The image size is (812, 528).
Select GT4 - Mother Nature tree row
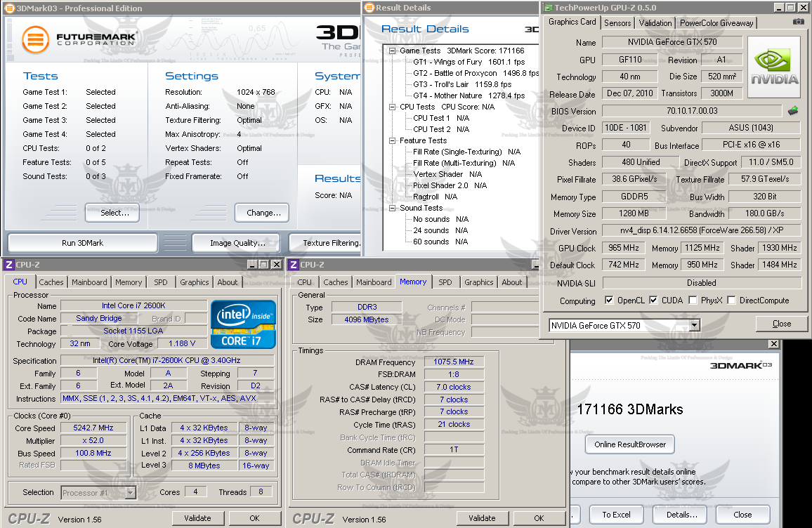469,95
